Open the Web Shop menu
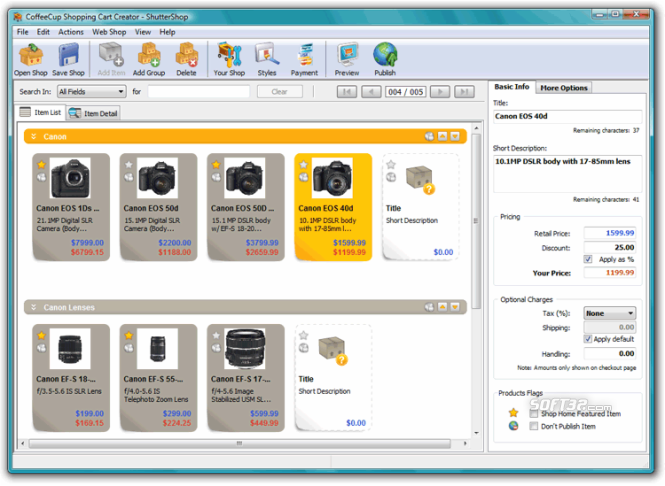This screenshot has width=665, height=486. 109,32
